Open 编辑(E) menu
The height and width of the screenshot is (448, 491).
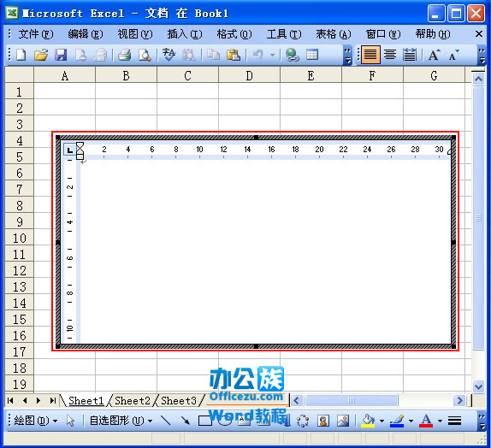86,34
